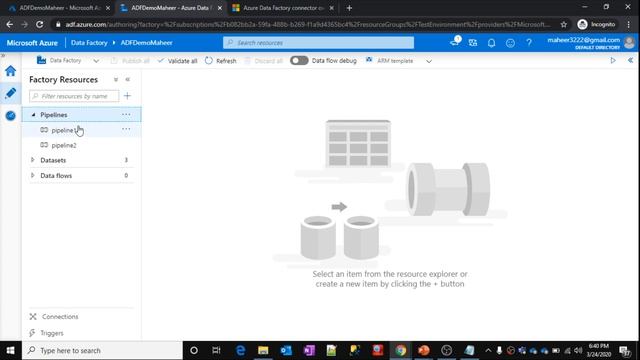Click the ARM template dropdown chevron
The image size is (640, 360).
tap(429, 61)
